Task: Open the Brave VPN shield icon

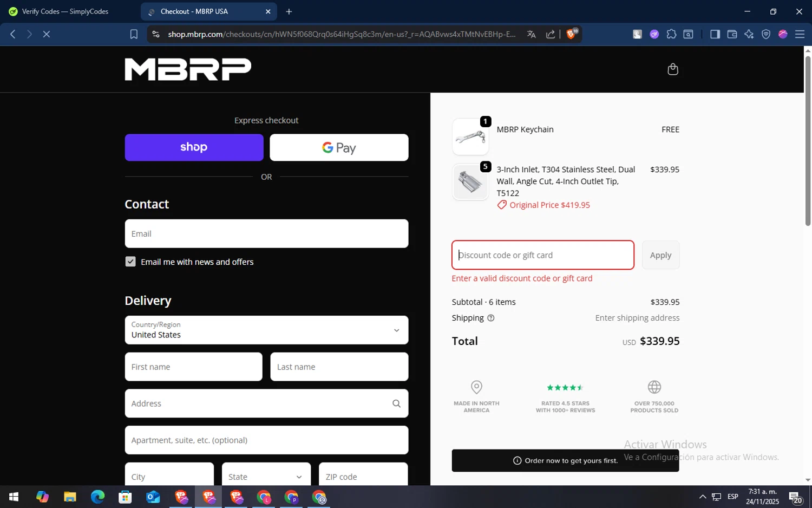Action: click(x=766, y=34)
